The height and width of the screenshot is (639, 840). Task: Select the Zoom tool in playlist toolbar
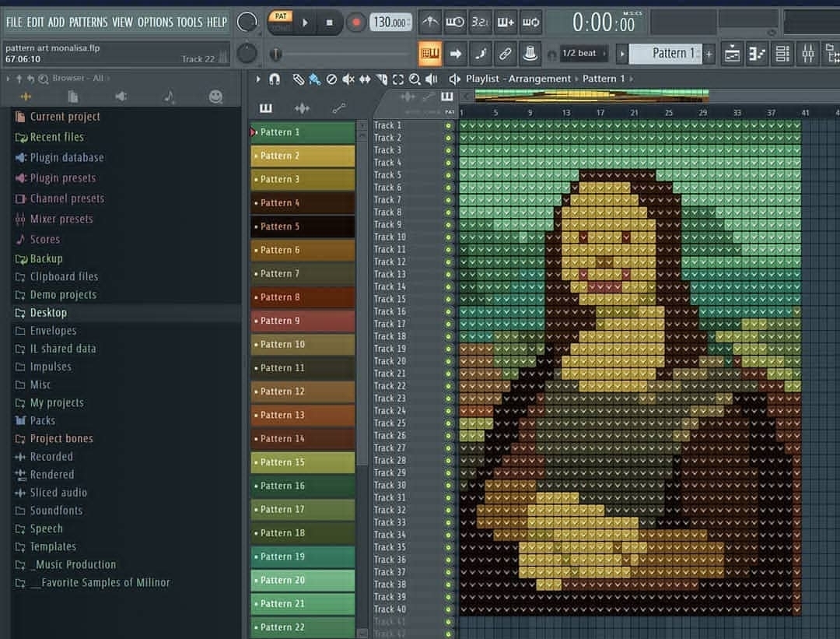tap(415, 79)
